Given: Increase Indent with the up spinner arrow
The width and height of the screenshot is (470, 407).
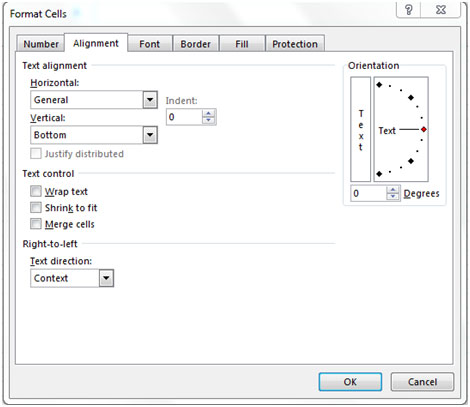Looking at the screenshot, I should point(208,113).
